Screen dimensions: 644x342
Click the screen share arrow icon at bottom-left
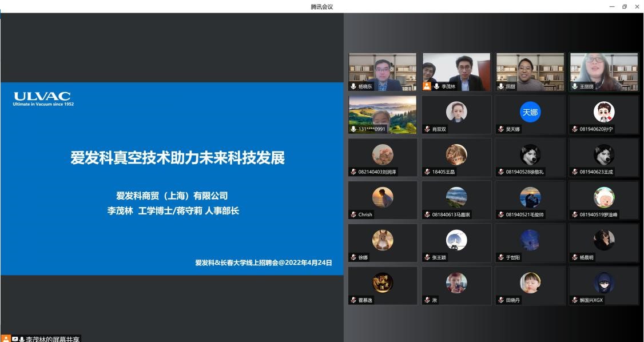click(15, 339)
